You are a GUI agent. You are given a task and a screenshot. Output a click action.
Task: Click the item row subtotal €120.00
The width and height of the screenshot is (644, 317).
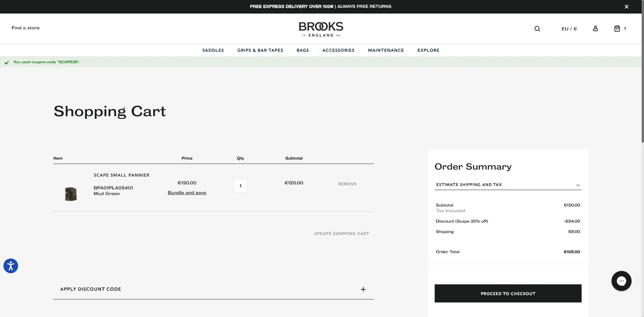[x=294, y=183]
